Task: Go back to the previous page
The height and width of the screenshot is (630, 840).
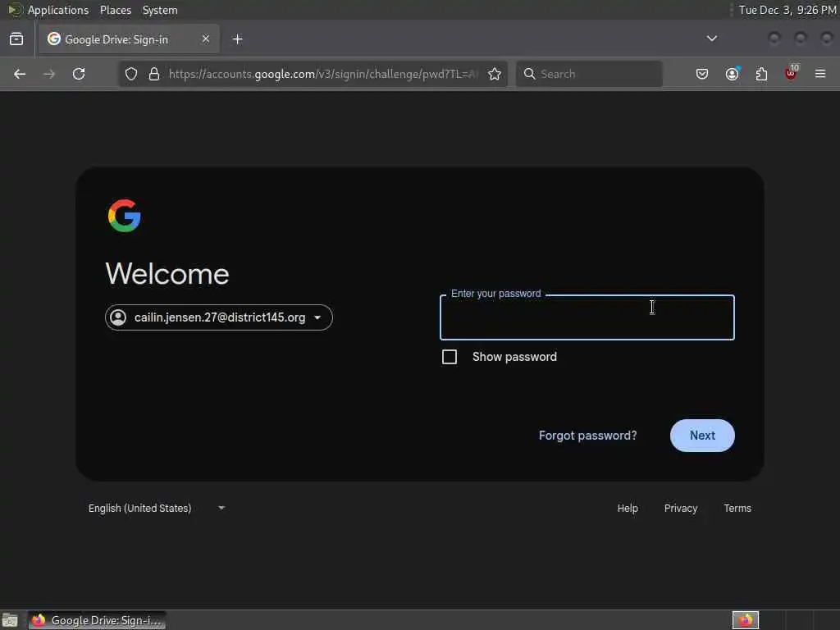Action: point(20,74)
